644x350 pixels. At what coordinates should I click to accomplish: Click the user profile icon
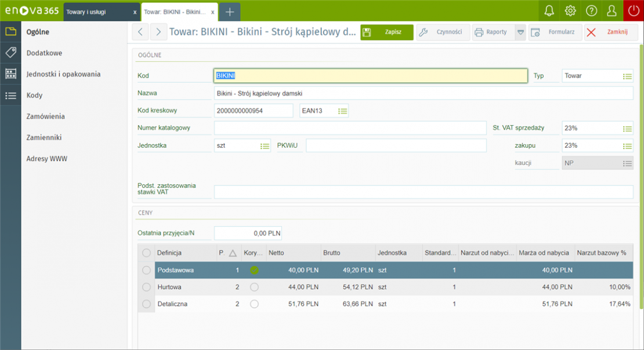[612, 11]
